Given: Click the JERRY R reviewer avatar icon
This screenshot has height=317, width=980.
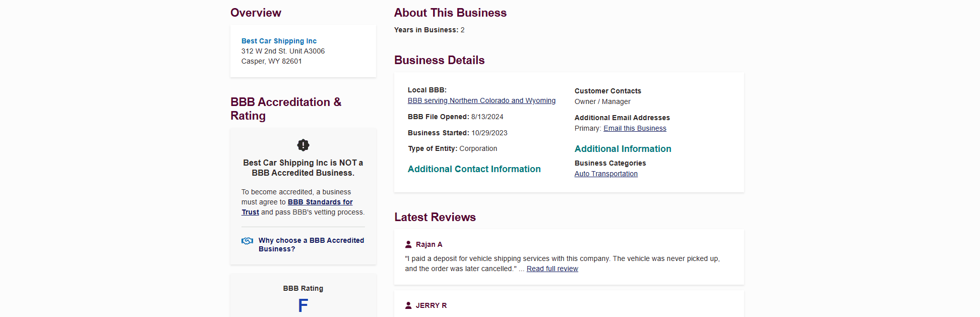Looking at the screenshot, I should coord(408,305).
